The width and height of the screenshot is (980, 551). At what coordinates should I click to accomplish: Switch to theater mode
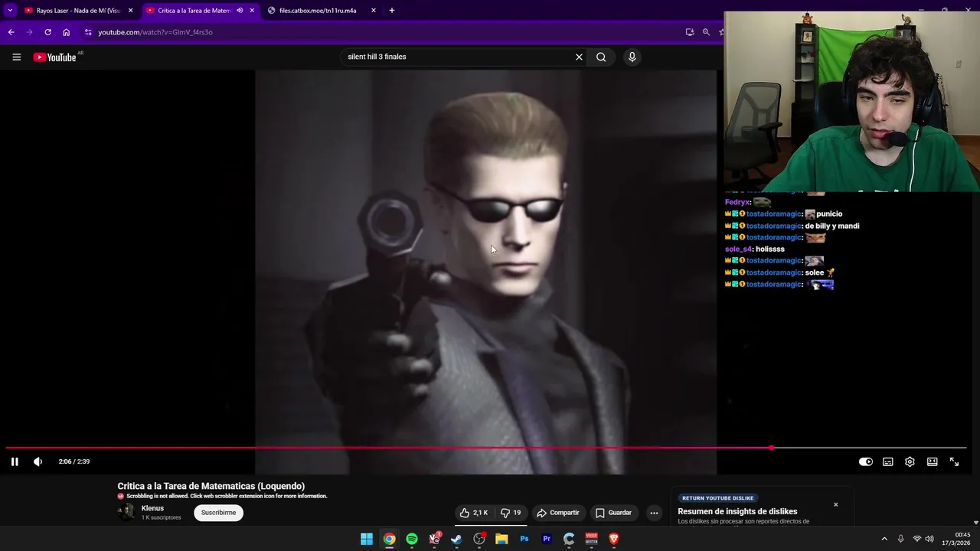pos(932,461)
